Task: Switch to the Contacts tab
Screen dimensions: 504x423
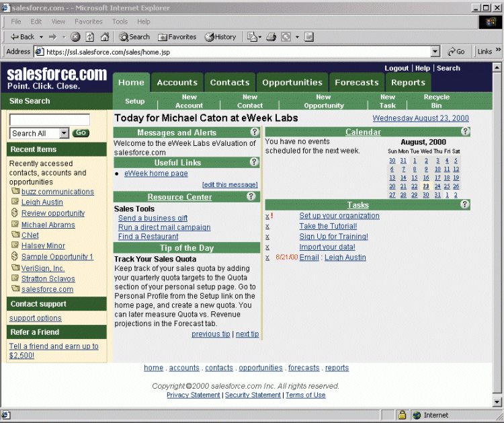Action: 230,82
